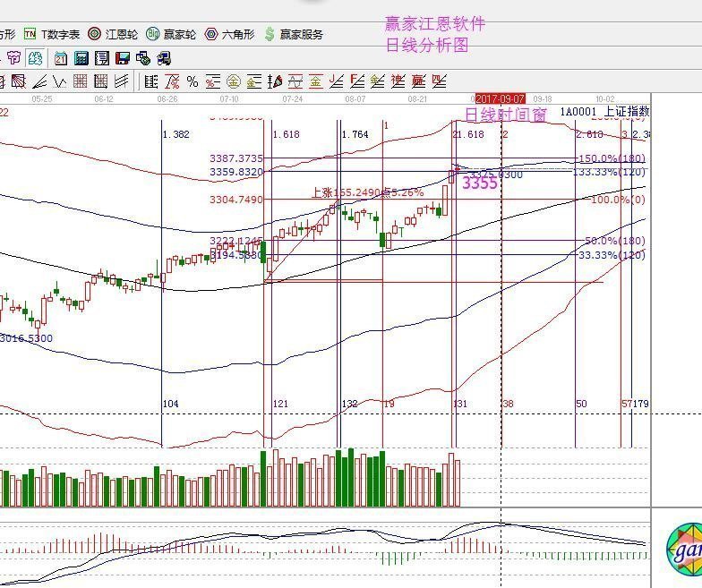Click the purple 节 solar-term icon
This screenshot has width=702, height=588.
pos(14,58)
